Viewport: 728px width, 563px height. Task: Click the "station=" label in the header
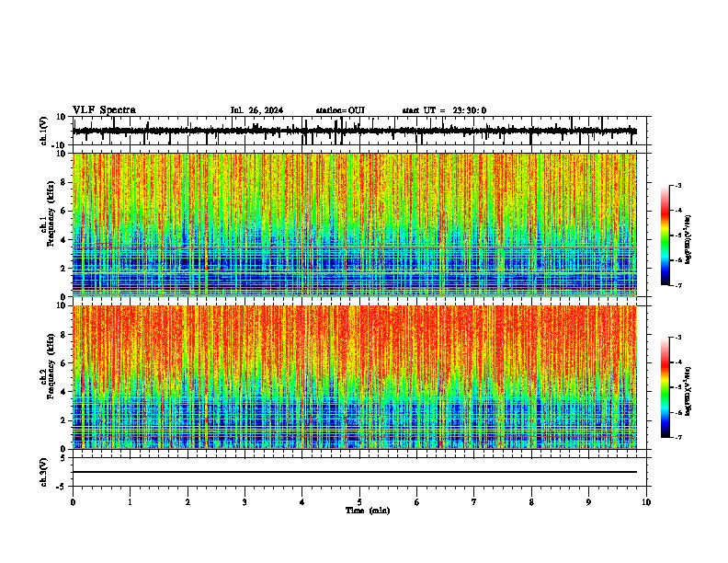click(x=332, y=110)
